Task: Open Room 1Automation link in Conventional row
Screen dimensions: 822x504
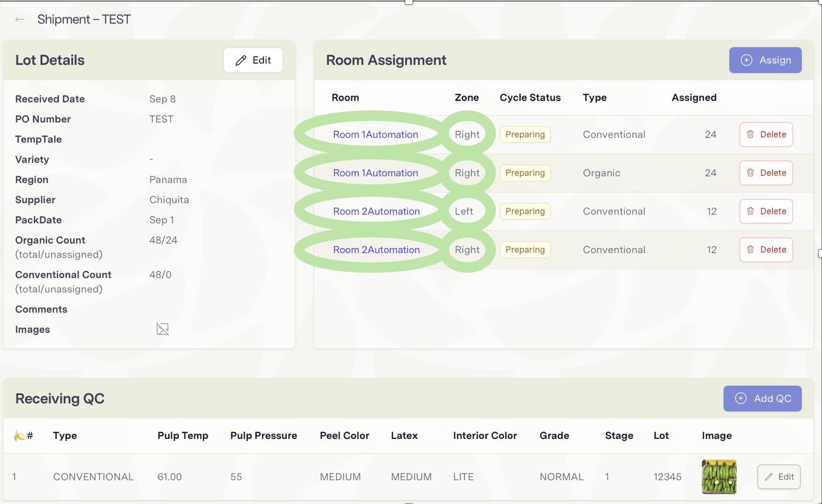Action: pyautogui.click(x=376, y=134)
